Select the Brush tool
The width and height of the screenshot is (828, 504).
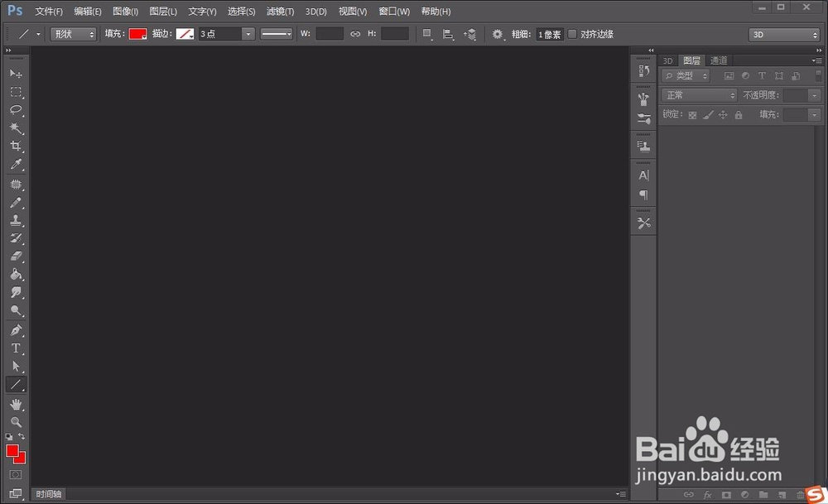[16, 202]
